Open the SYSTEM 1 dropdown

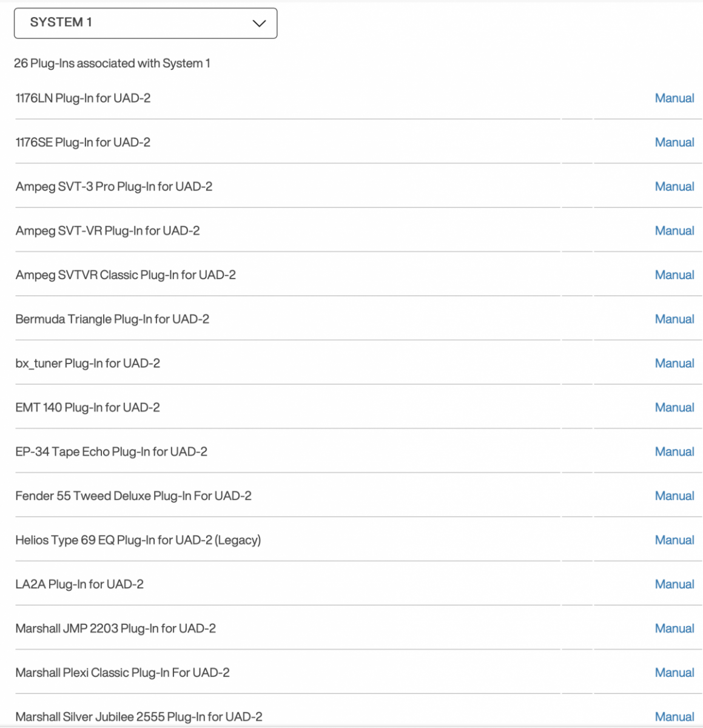(x=145, y=23)
